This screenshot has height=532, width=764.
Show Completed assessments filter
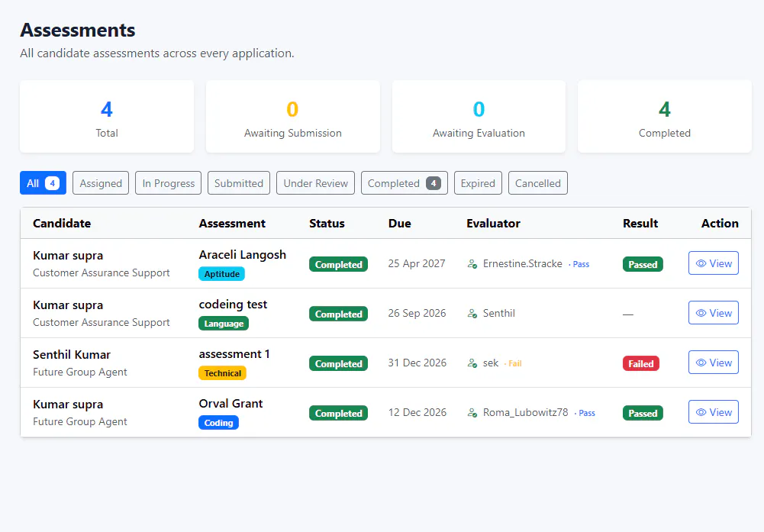405,183
